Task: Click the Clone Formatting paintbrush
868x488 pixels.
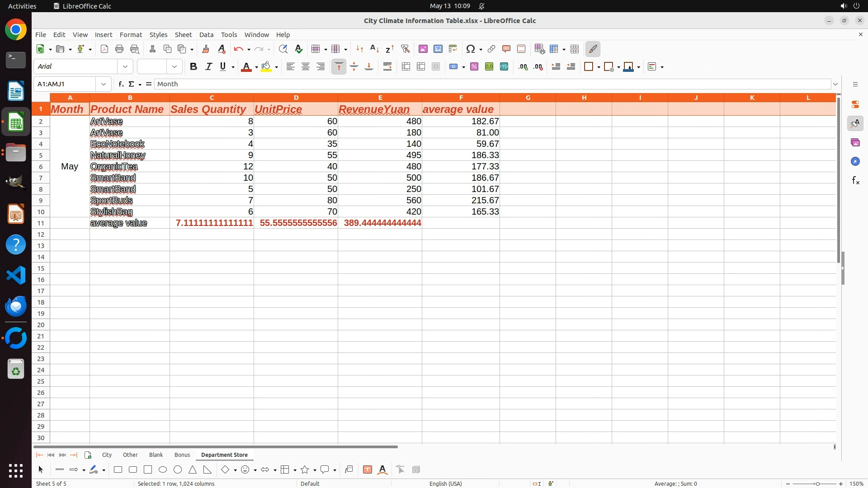Action: (206, 49)
